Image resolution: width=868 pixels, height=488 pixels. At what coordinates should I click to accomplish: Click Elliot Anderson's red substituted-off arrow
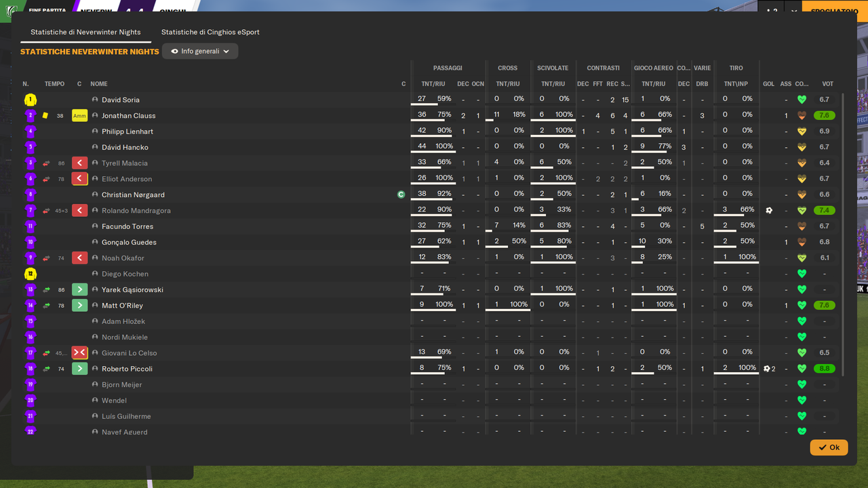click(x=79, y=179)
